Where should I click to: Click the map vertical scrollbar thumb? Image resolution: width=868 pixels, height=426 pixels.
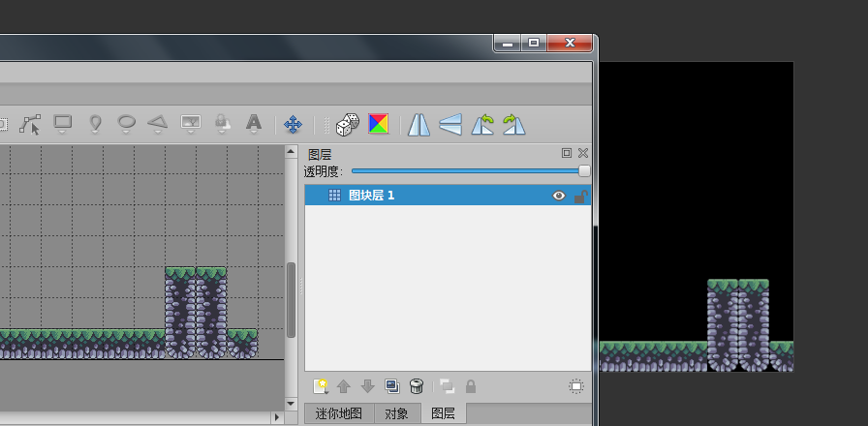[x=292, y=300]
